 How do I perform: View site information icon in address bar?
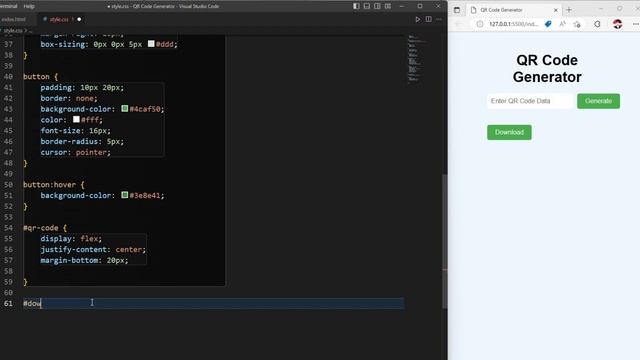[480, 24]
